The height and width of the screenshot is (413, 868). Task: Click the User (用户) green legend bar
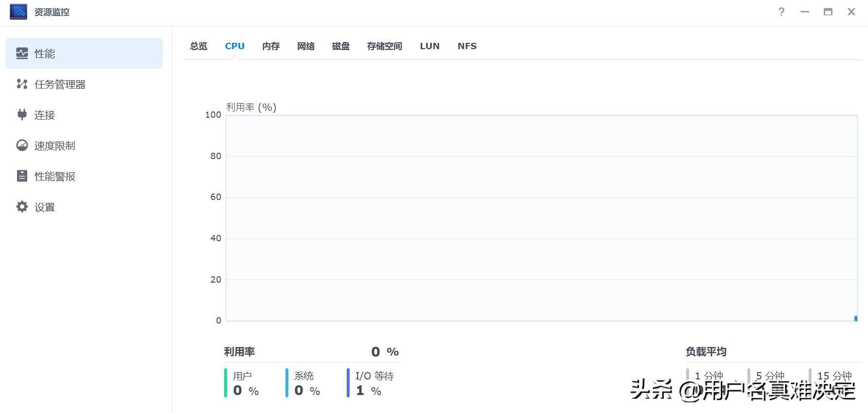tap(226, 383)
